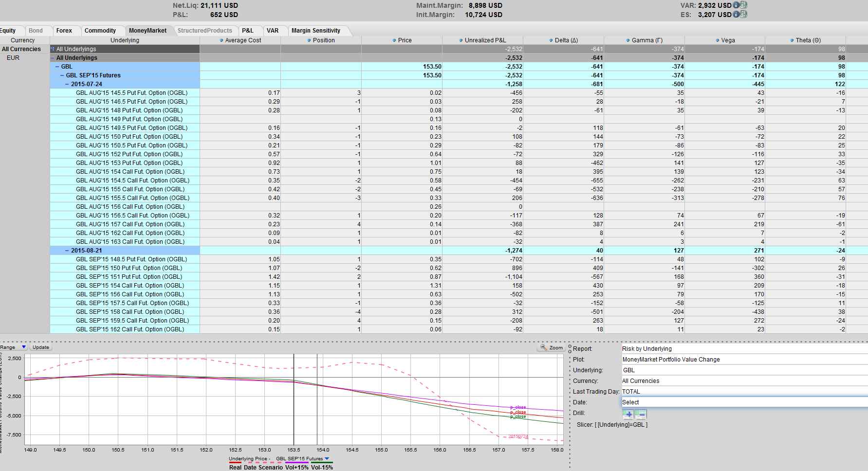Viewport: 868px width, 471px height.
Task: Click the Unrealized P&L column header dot
Action: click(x=461, y=40)
